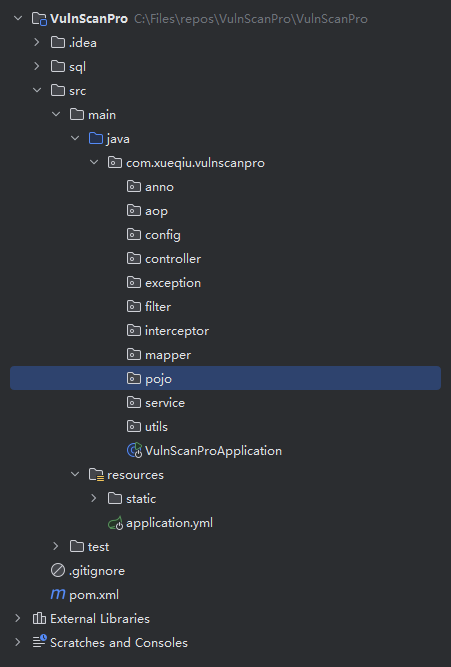This screenshot has height=667, width=451.
Task: Click the VulnScanPro project module icon
Action: click(x=39, y=19)
